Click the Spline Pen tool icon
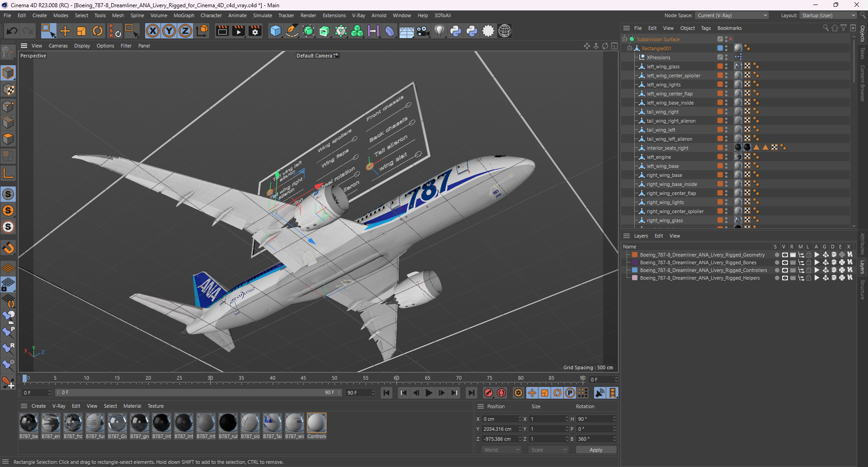The image size is (868, 467). coord(292,31)
